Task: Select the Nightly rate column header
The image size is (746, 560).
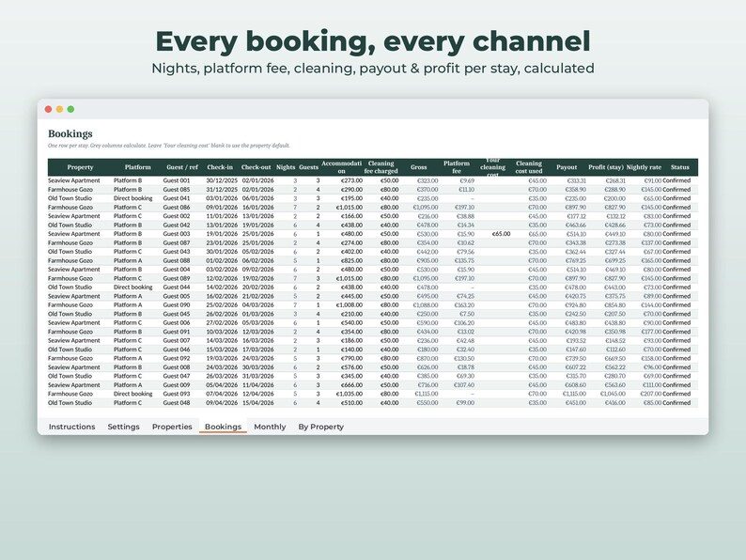Action: (644, 167)
